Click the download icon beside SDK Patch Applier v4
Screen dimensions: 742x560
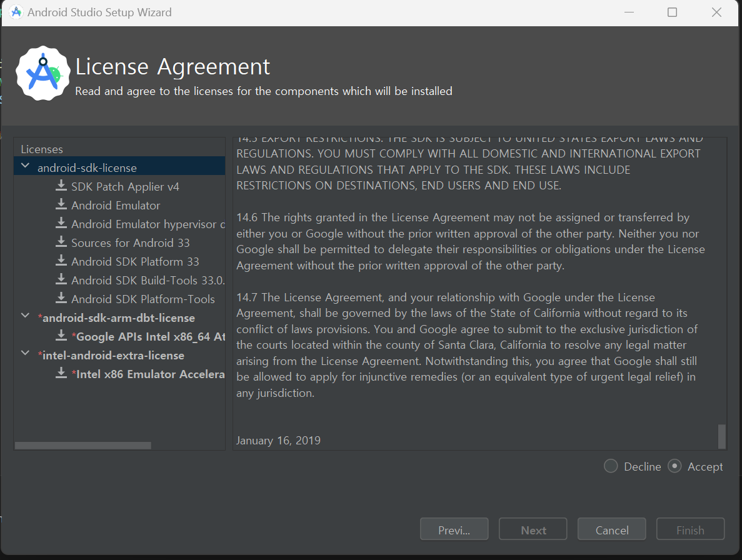[61, 186]
